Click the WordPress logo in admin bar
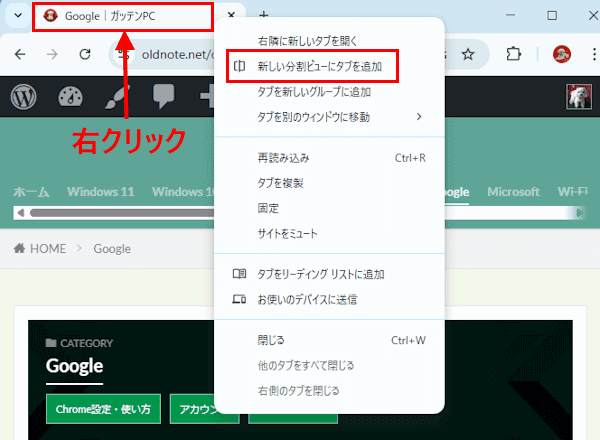This screenshot has height=440, width=600. (x=23, y=97)
